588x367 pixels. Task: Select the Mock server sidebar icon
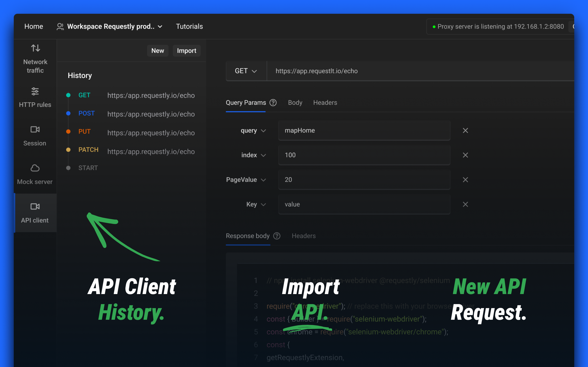[x=35, y=174]
